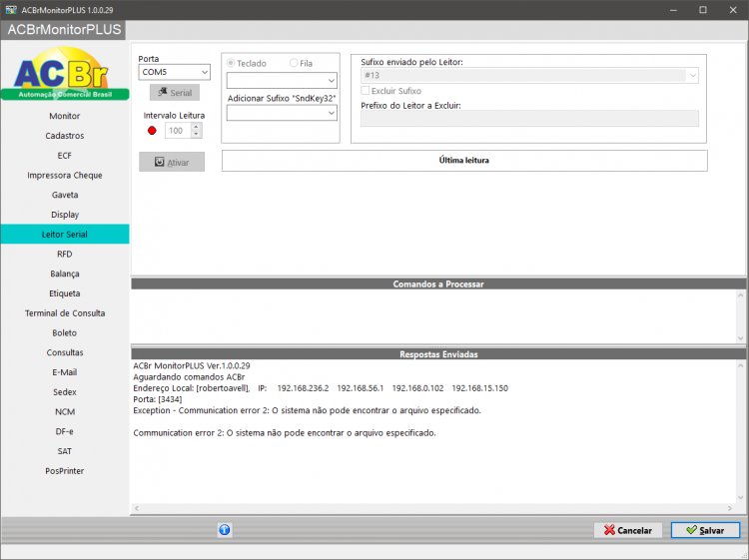Click the Intervalo Leitura number field
Viewport: 749px width, 560px height.
178,131
